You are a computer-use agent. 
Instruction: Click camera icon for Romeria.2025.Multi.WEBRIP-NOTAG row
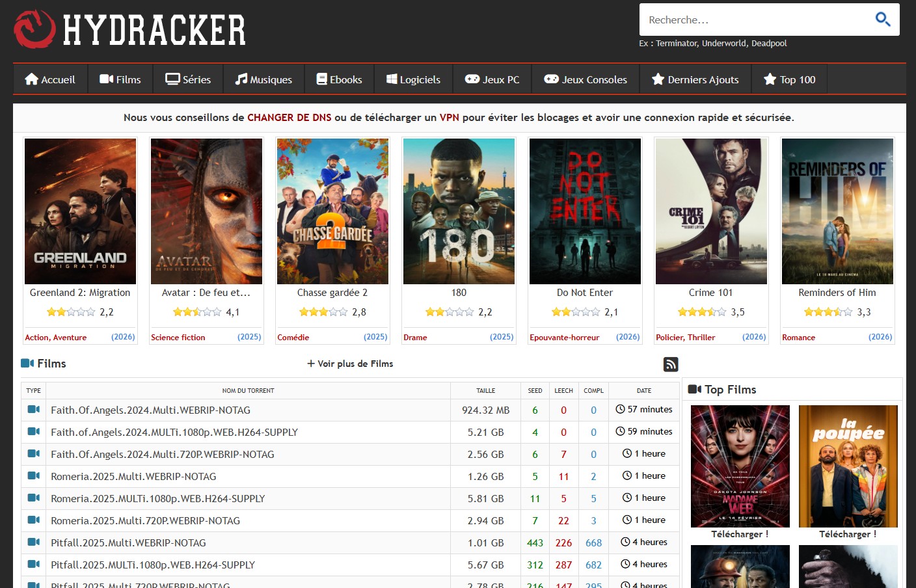pyautogui.click(x=34, y=476)
